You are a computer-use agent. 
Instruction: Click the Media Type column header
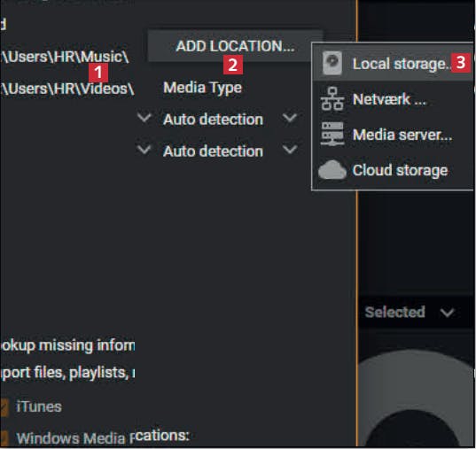(x=202, y=88)
